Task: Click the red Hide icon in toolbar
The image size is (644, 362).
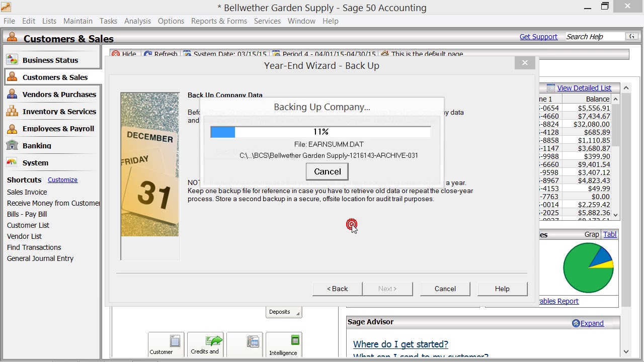Action: (x=116, y=54)
